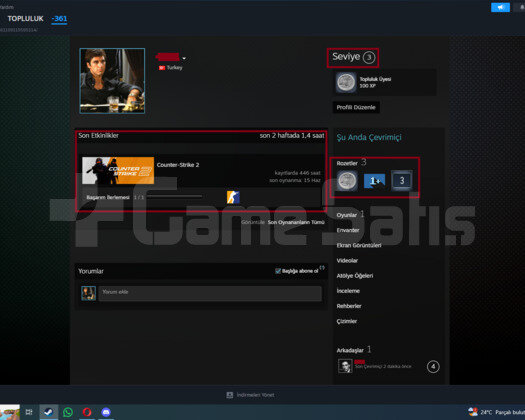
Task: Open the TOPLULUK menu tab
Action: (x=25, y=19)
